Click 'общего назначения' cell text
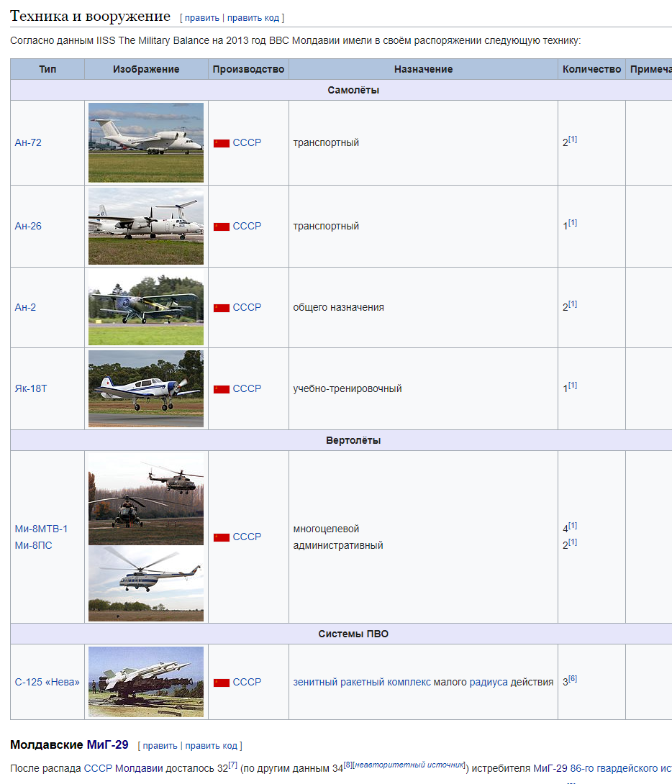672x784 pixels. pyautogui.click(x=338, y=307)
